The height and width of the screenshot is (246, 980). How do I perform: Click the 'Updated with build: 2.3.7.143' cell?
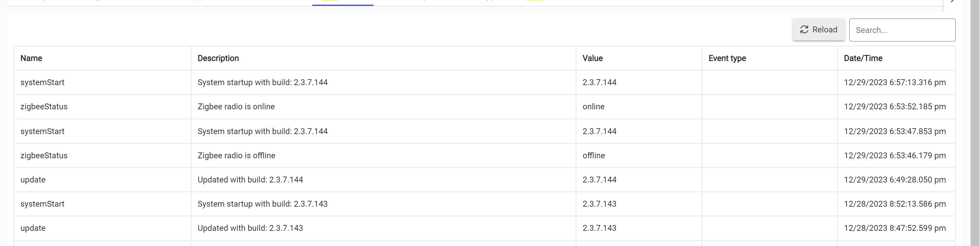250,228
